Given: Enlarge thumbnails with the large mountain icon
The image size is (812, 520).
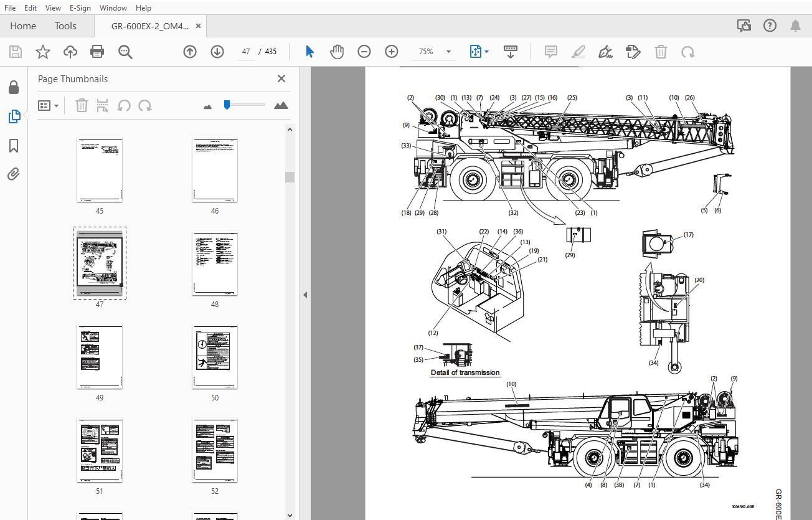Looking at the screenshot, I should [x=281, y=105].
